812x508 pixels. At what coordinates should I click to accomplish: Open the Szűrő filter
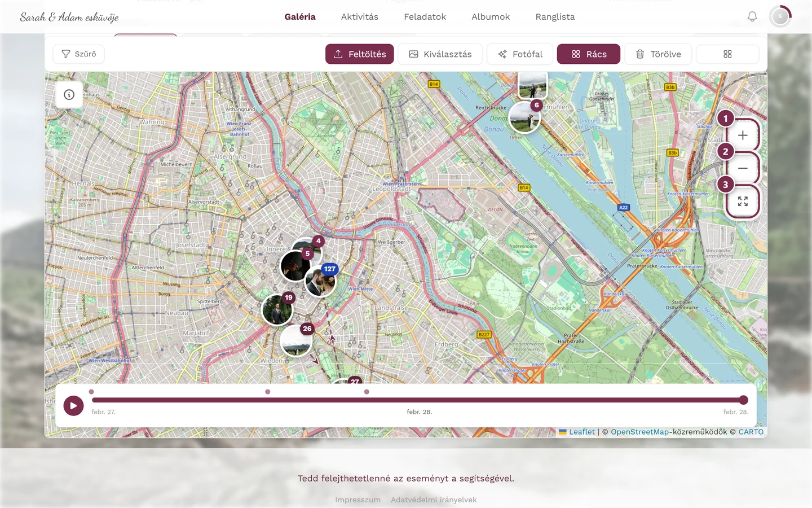coord(79,54)
